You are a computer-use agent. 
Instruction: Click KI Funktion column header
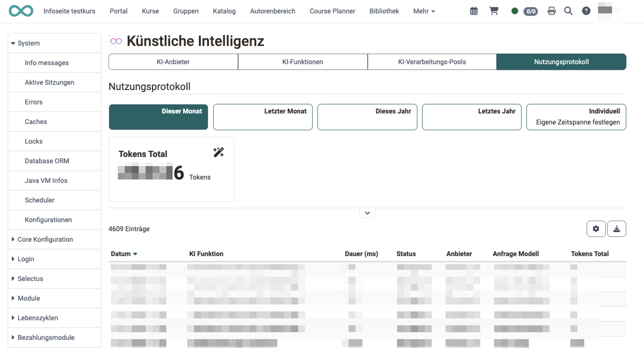206,254
